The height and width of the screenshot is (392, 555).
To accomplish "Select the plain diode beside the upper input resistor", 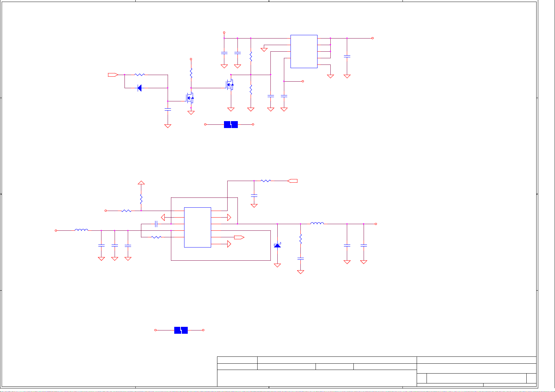I will pos(139,88).
